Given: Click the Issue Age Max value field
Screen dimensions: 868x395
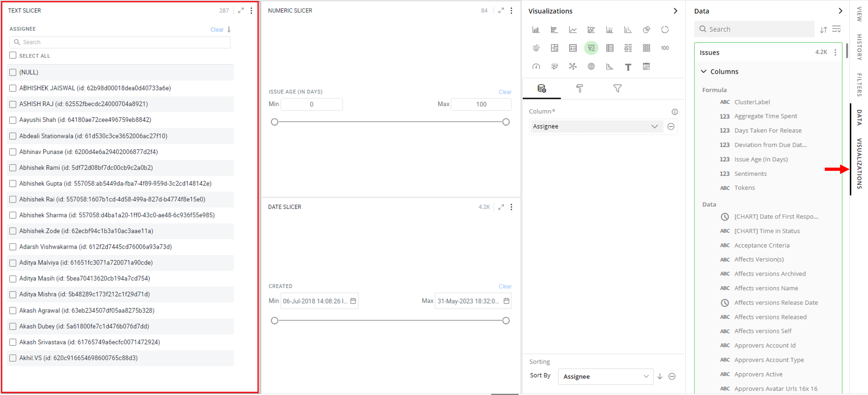Looking at the screenshot, I should point(481,104).
